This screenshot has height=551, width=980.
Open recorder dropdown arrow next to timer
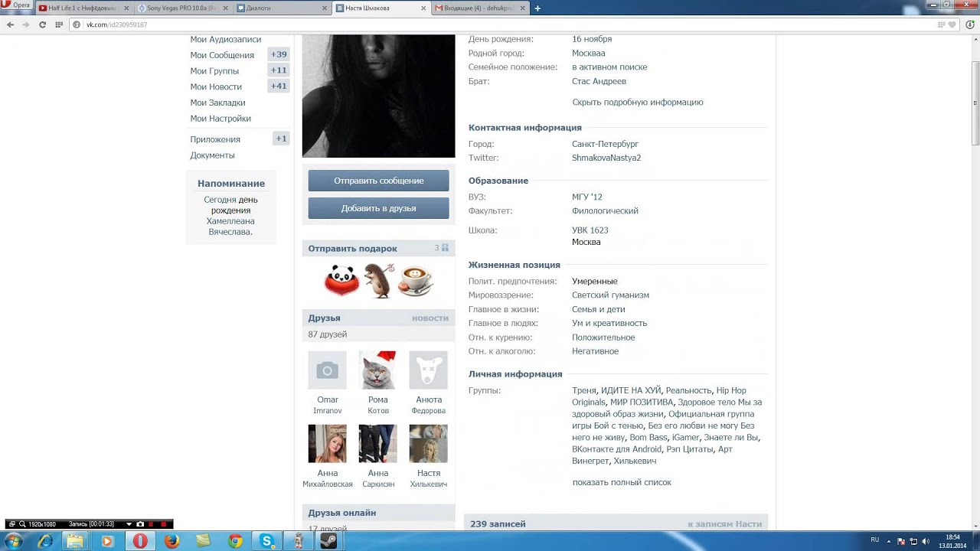point(129,524)
